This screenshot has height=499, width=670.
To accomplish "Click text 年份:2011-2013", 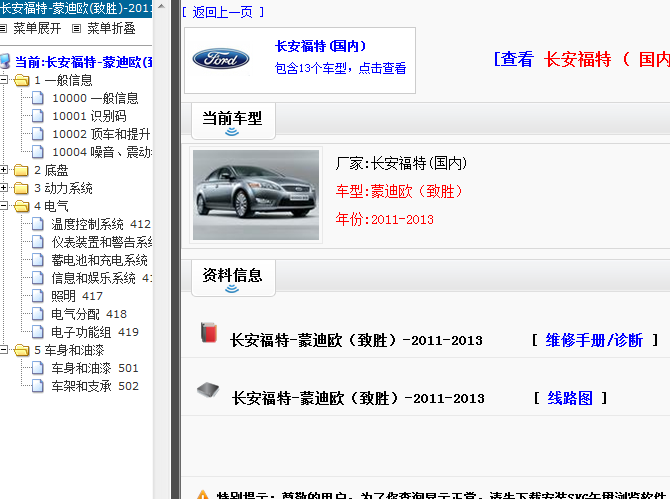I will 385,219.
